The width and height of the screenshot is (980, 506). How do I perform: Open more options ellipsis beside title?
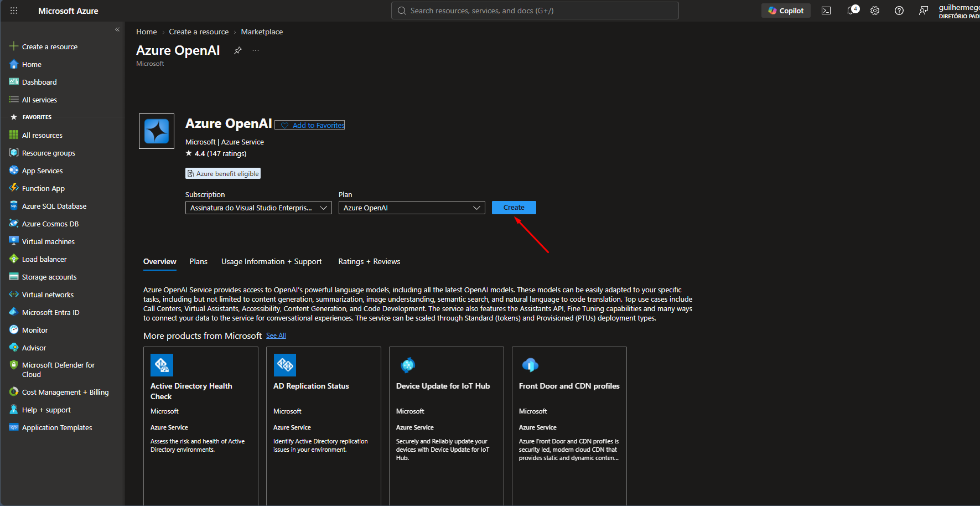[256, 50]
